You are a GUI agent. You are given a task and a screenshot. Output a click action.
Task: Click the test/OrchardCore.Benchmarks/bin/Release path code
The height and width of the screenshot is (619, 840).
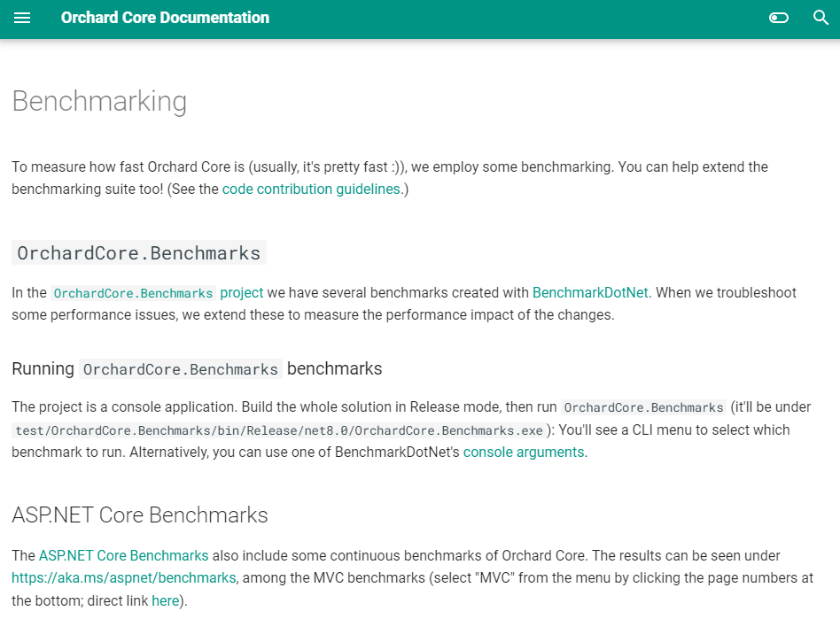tap(279, 430)
